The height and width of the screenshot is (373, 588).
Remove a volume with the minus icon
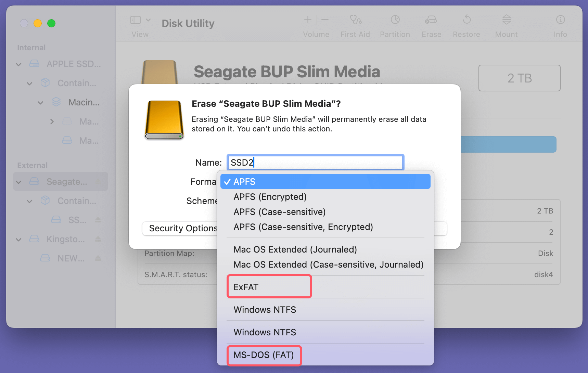tap(324, 20)
